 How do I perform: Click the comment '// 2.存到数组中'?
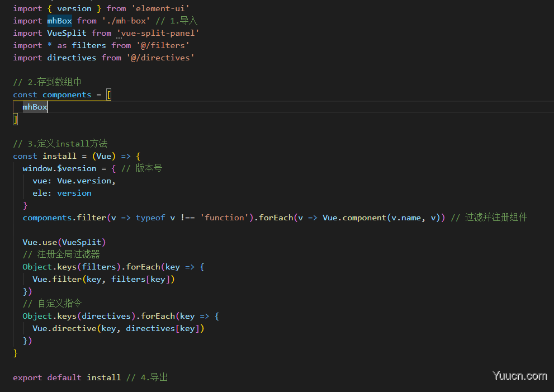(x=48, y=82)
